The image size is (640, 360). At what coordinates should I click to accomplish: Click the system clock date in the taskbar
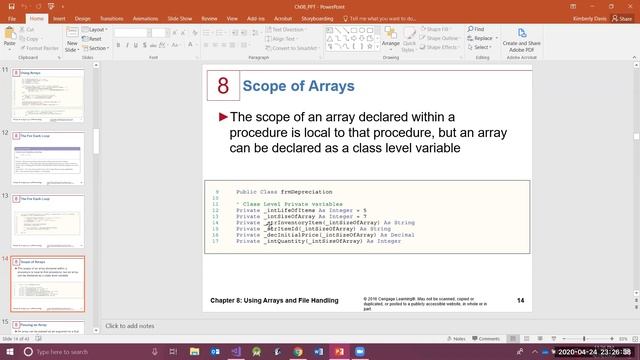tap(595, 352)
